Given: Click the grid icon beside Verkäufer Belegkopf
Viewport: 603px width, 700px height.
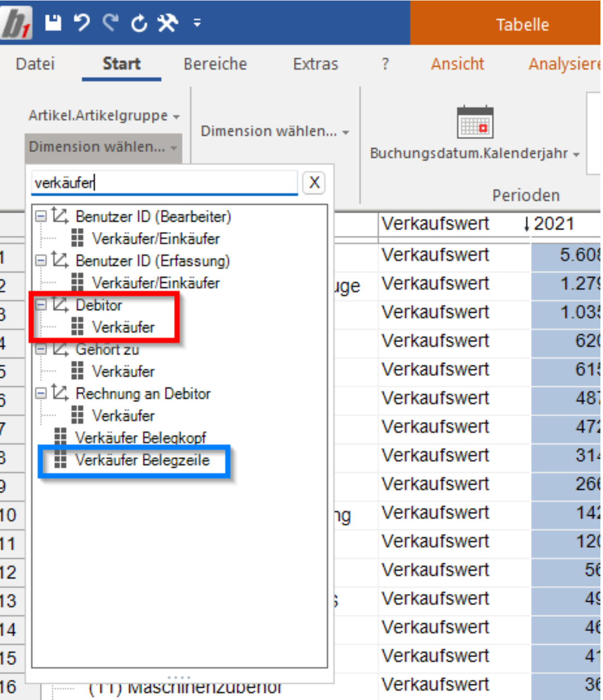Looking at the screenshot, I should point(61,437).
